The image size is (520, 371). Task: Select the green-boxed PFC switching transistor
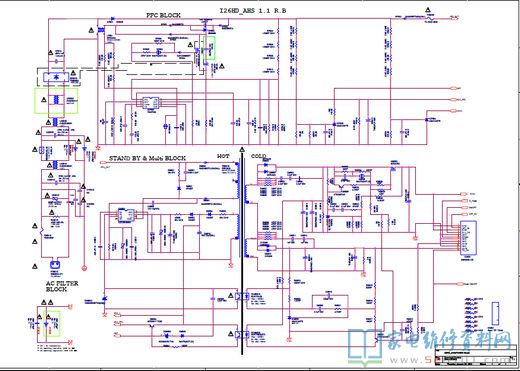click(210, 48)
